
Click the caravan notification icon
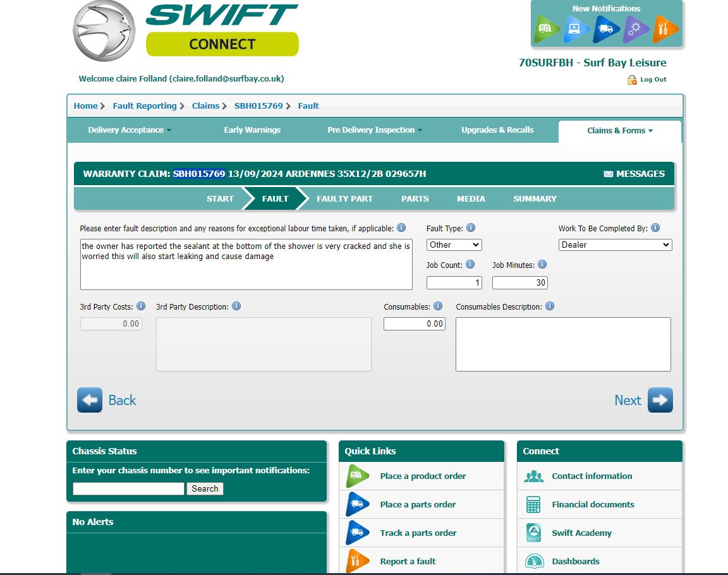point(546,29)
